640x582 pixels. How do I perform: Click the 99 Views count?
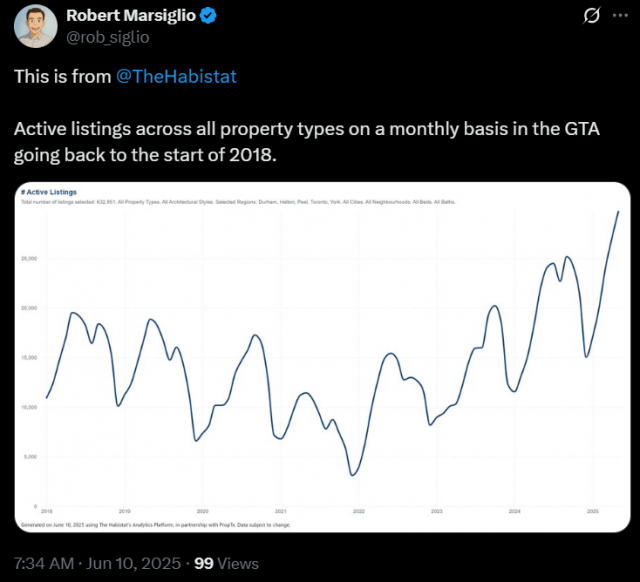pos(227,563)
